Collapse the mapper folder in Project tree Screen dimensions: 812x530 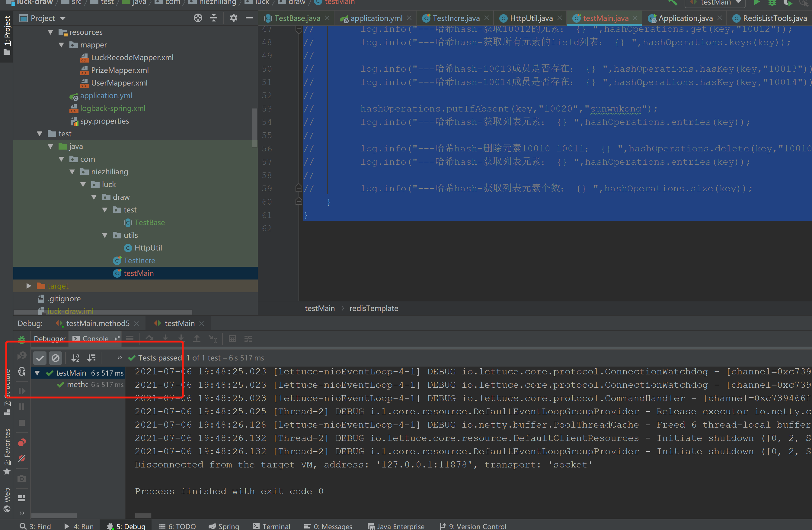pos(61,44)
